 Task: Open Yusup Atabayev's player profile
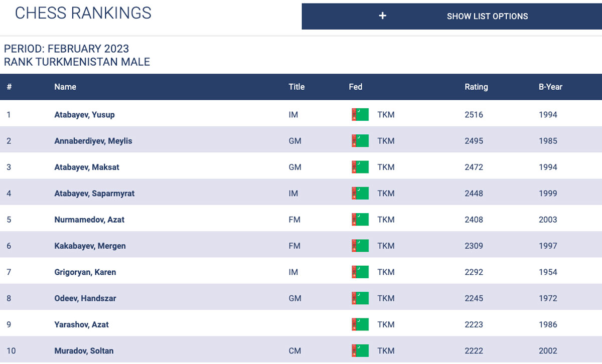point(84,115)
